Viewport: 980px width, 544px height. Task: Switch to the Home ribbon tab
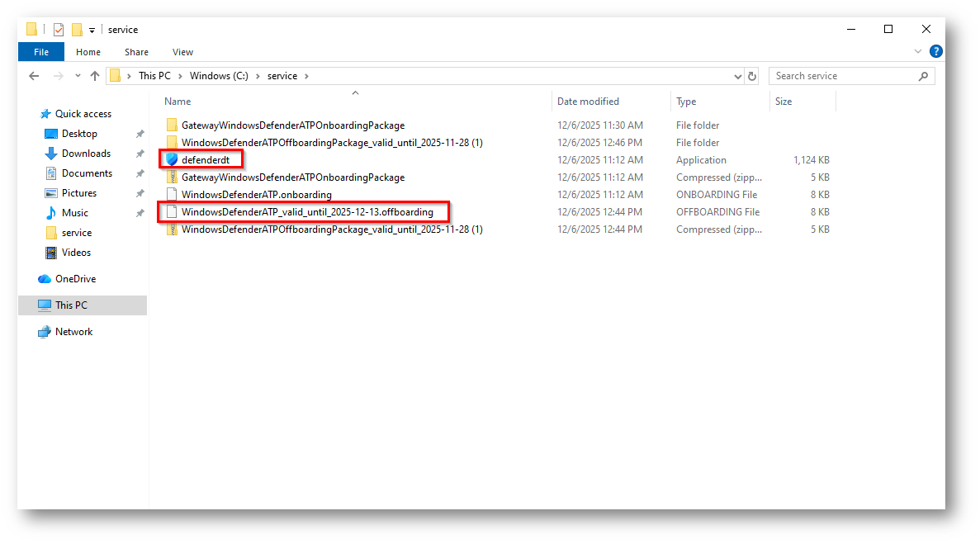click(88, 52)
